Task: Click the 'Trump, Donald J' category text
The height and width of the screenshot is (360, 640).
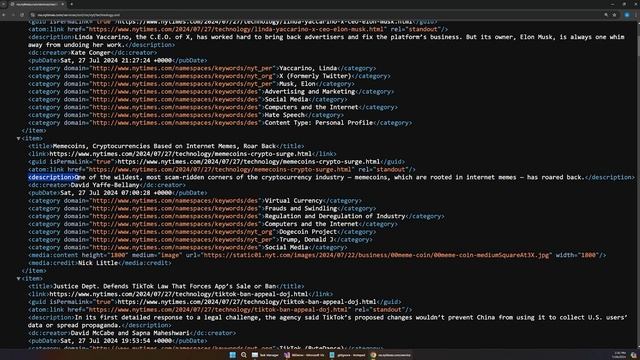Action: 306,240
